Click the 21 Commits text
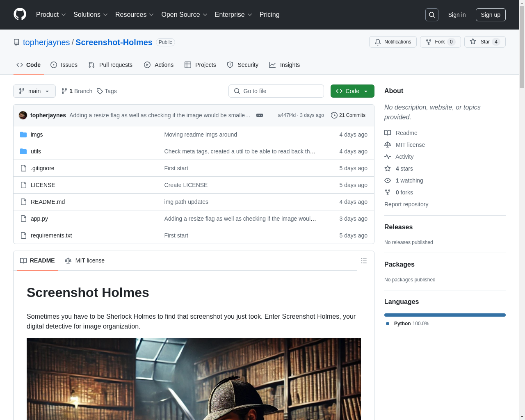 tap(352, 115)
